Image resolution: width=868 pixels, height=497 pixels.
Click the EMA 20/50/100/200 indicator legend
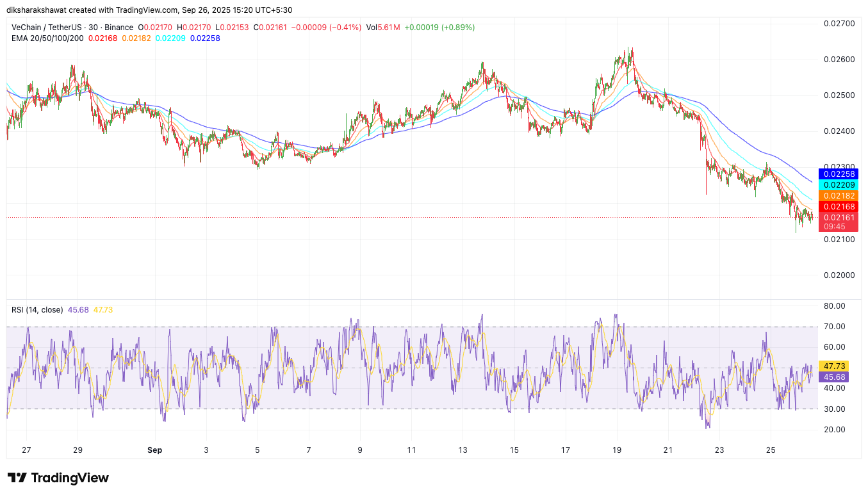coord(47,38)
